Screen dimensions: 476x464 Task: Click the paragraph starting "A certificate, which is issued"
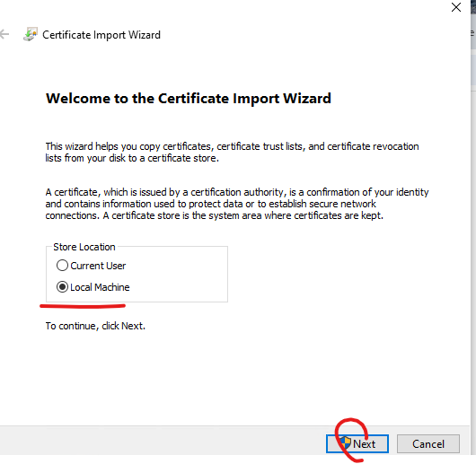[237, 204]
